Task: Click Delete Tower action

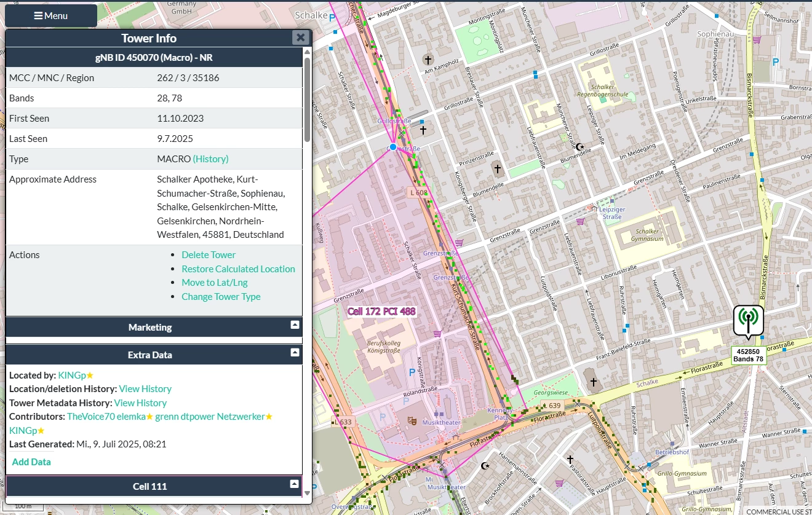Action: 209,254
